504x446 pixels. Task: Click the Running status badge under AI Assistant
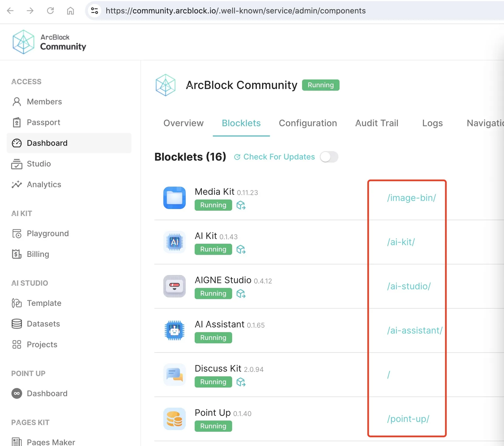213,338
